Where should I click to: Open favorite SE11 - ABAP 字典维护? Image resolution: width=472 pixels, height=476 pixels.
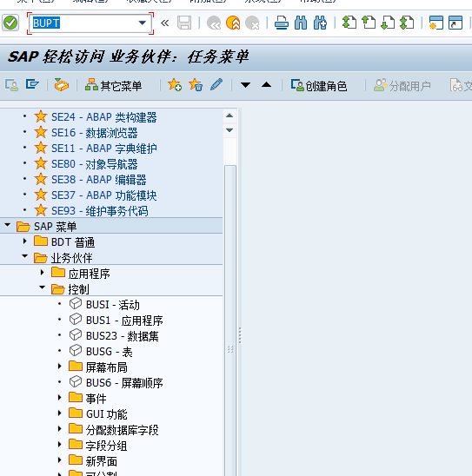[104, 149]
